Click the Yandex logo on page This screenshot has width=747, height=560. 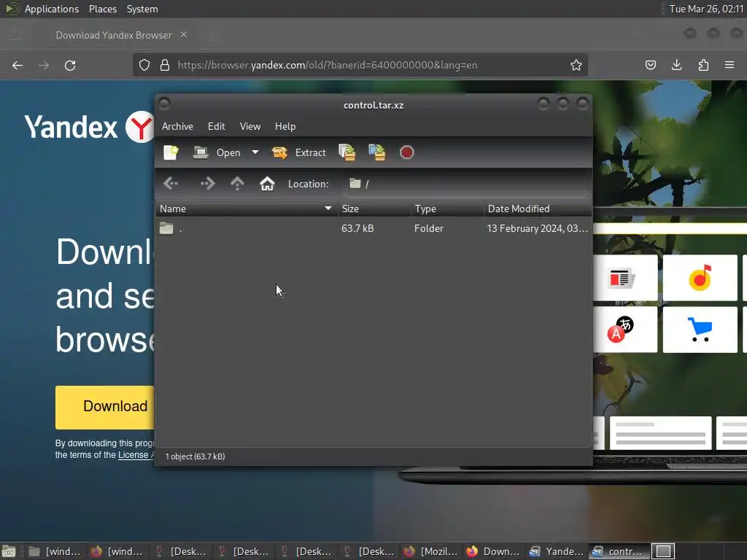pos(89,127)
